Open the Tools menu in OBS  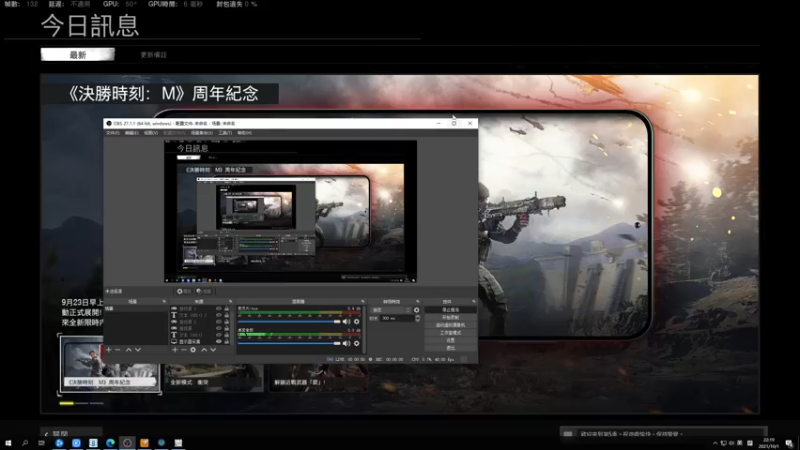(225, 133)
